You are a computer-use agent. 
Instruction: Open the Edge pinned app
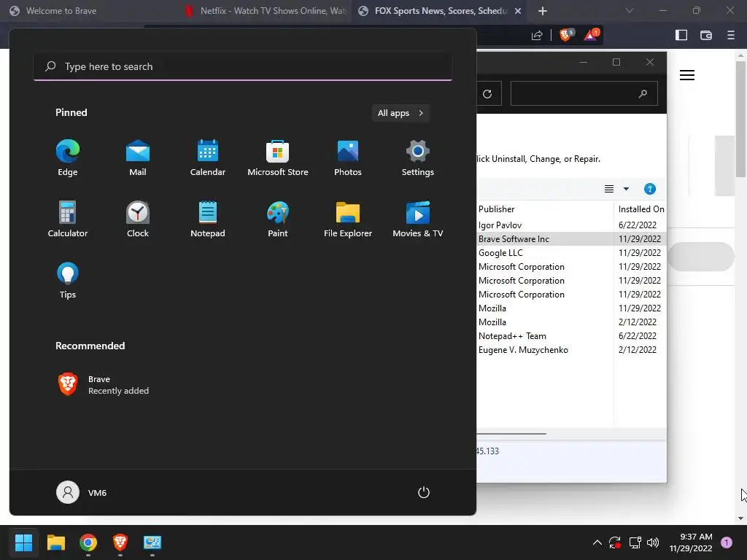pyautogui.click(x=68, y=158)
